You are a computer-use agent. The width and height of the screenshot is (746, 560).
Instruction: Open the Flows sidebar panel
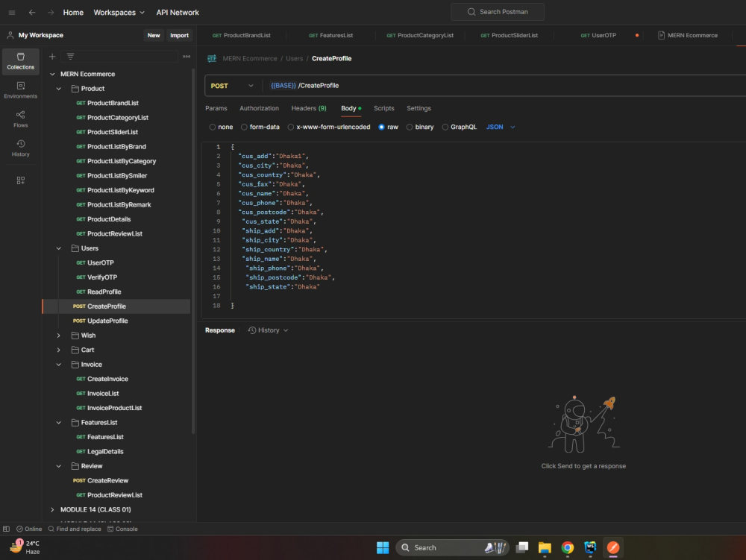(20, 119)
